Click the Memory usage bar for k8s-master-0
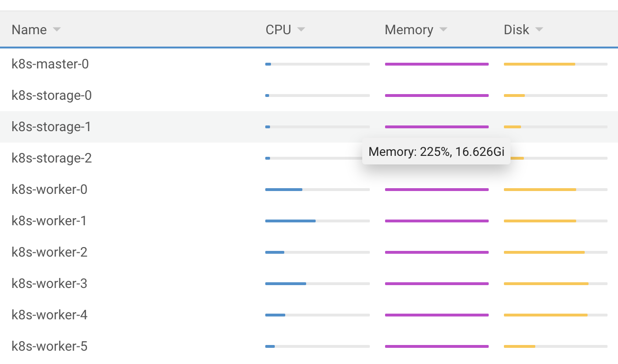Screen dimensions: 618x364 tap(436, 63)
